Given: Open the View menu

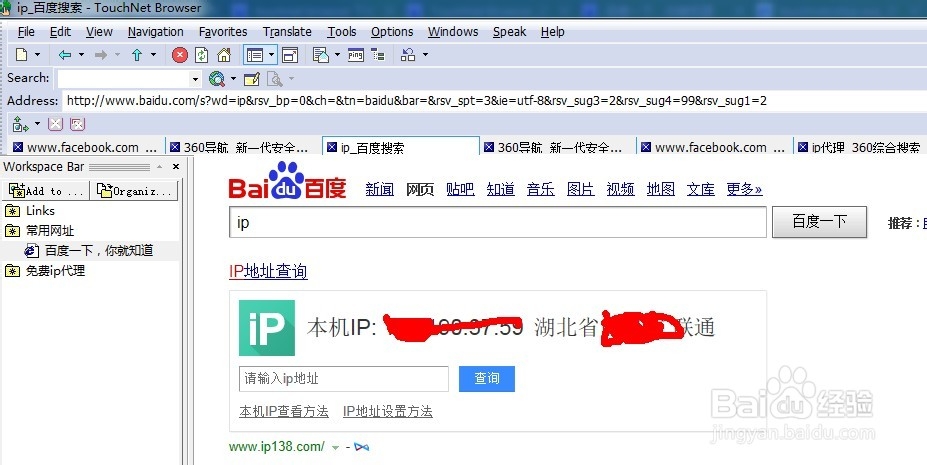Looking at the screenshot, I should 99,32.
